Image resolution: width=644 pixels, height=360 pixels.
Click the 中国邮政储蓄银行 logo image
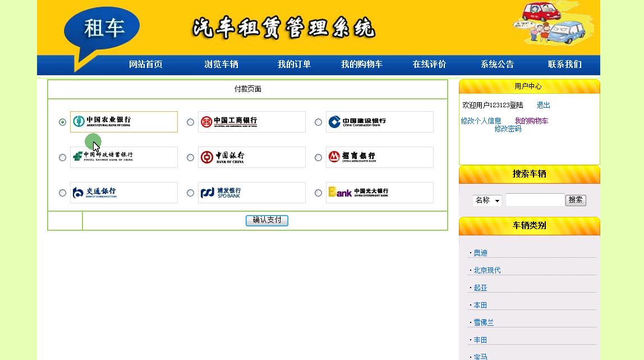[x=123, y=157]
